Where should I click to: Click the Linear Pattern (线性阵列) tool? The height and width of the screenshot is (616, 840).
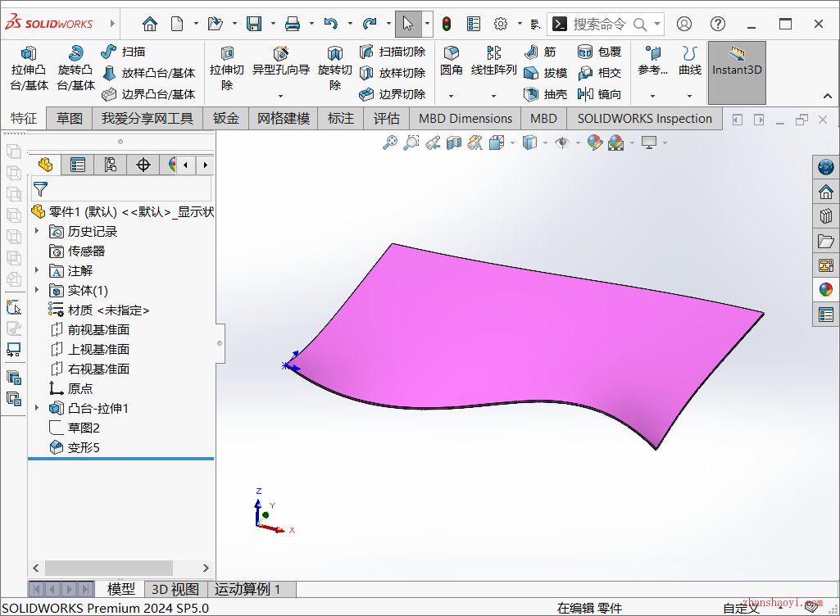pos(493,61)
